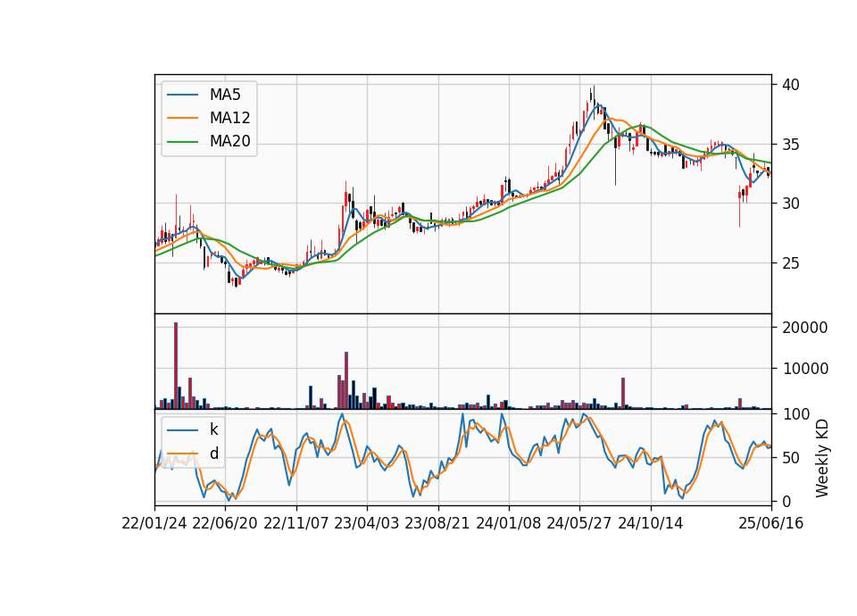Click the 23/08/21 date tick label
The width and height of the screenshot is (857, 616).
pos(437,523)
